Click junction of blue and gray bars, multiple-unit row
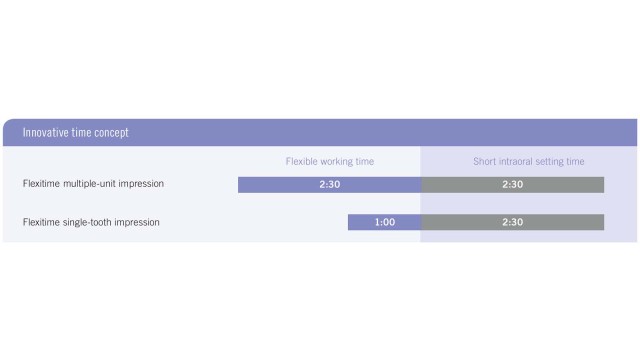640x360 pixels. point(421,184)
